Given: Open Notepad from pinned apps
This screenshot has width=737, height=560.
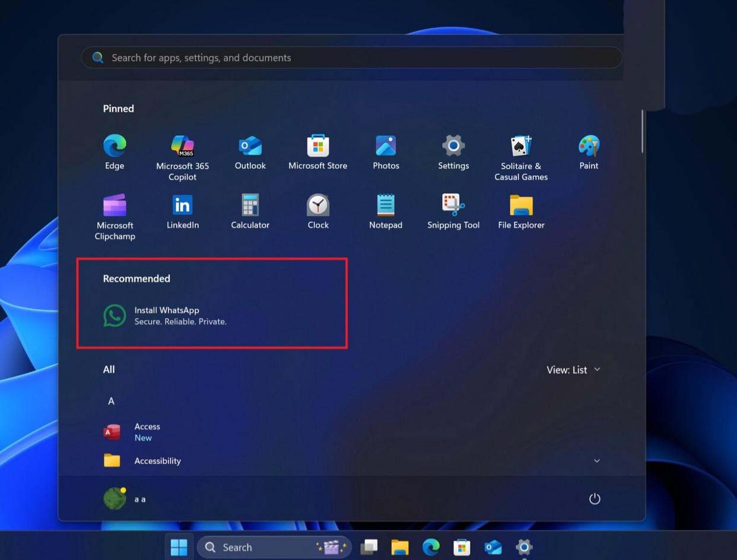Looking at the screenshot, I should (x=385, y=212).
